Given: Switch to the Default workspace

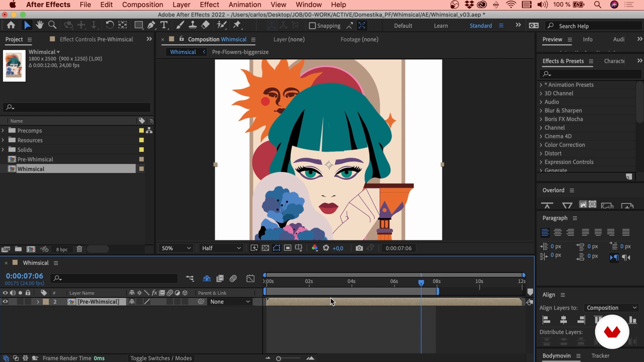Looking at the screenshot, I should click(403, 26).
